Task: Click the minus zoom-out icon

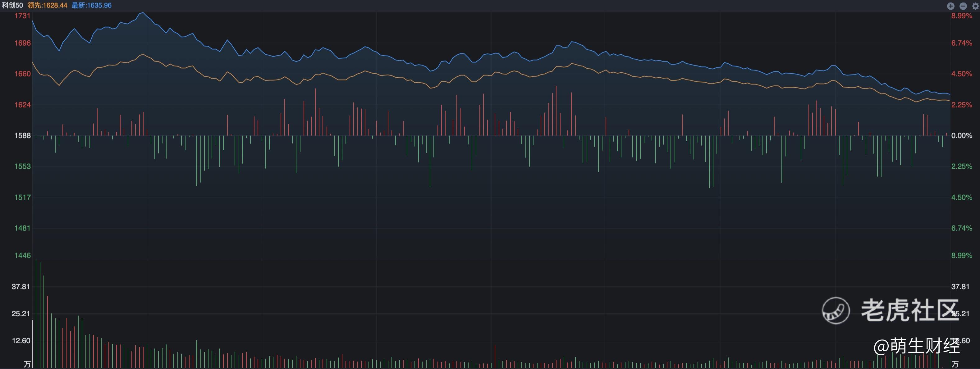Action: (963, 6)
